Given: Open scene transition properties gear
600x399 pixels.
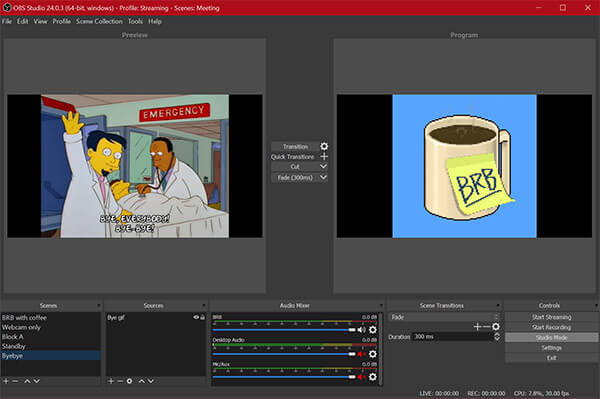Looking at the screenshot, I should 496,326.
